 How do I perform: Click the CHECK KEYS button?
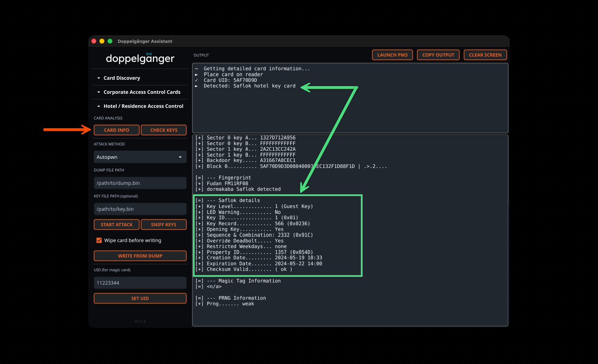[164, 130]
